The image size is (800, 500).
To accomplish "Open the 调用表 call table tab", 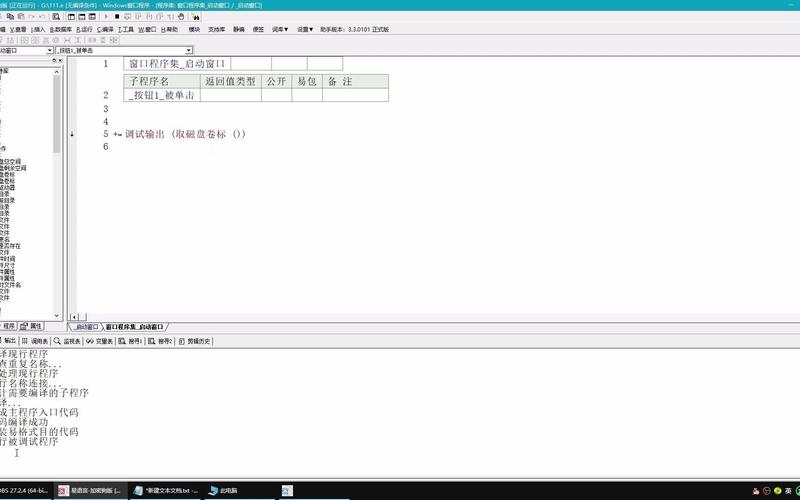I will coord(35,341).
